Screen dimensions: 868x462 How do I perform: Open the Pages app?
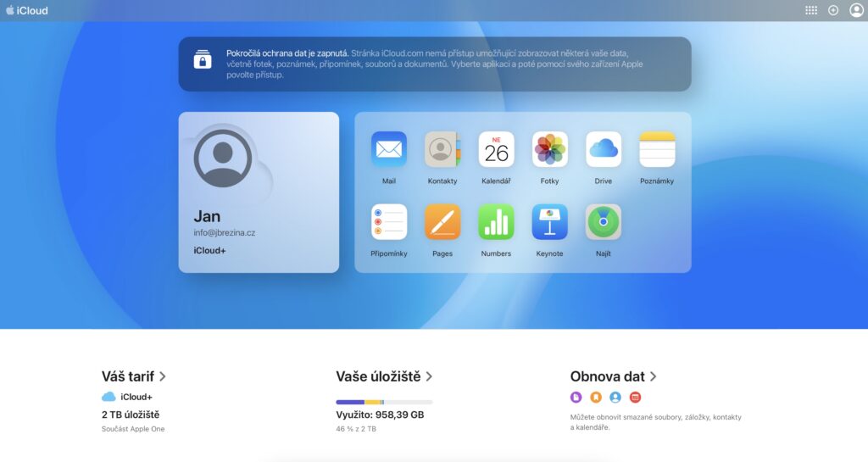(x=442, y=222)
